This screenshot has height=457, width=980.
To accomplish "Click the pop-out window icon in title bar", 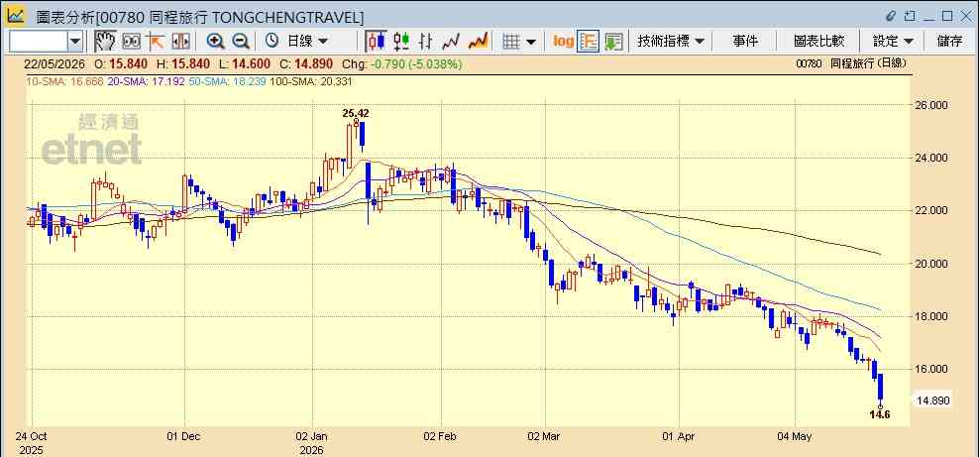I will [910, 16].
